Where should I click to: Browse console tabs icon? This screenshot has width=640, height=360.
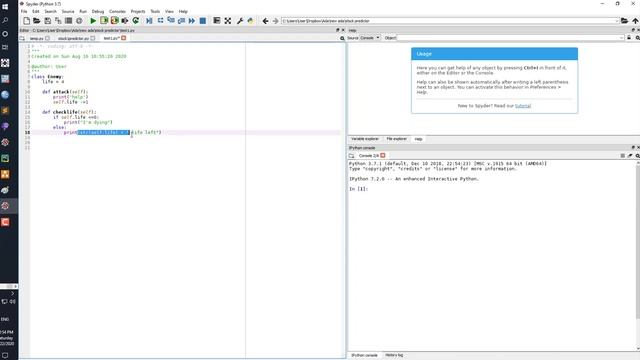(x=351, y=156)
